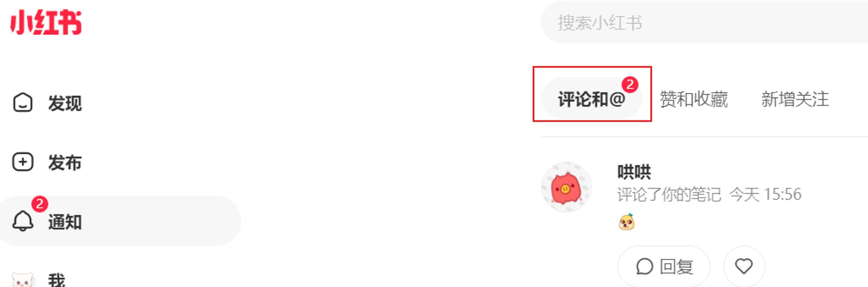Click the 回复 button text
Image resolution: width=868 pixels, height=287 pixels.
coord(676,267)
